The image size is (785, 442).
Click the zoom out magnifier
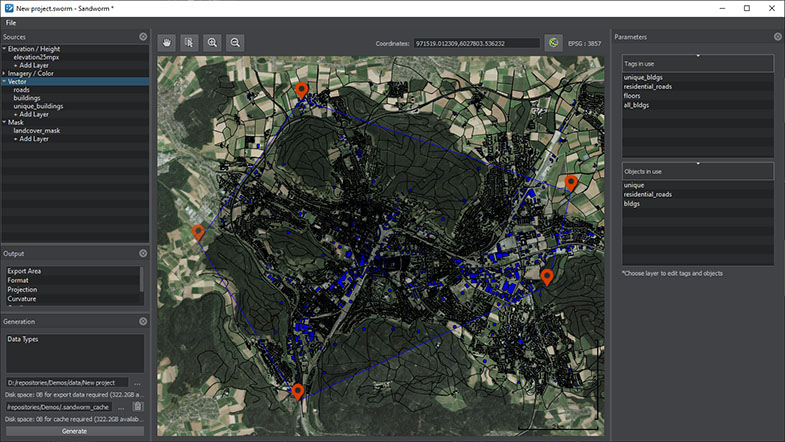(x=235, y=43)
